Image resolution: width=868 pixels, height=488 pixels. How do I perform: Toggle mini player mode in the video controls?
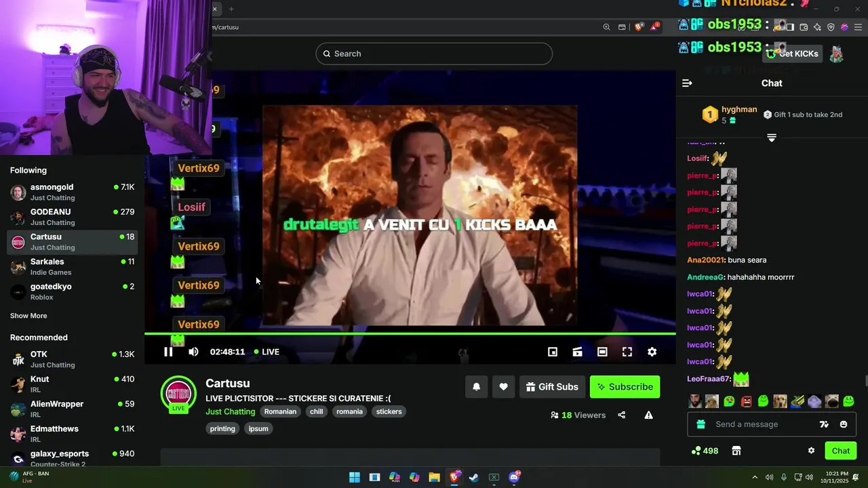(553, 352)
